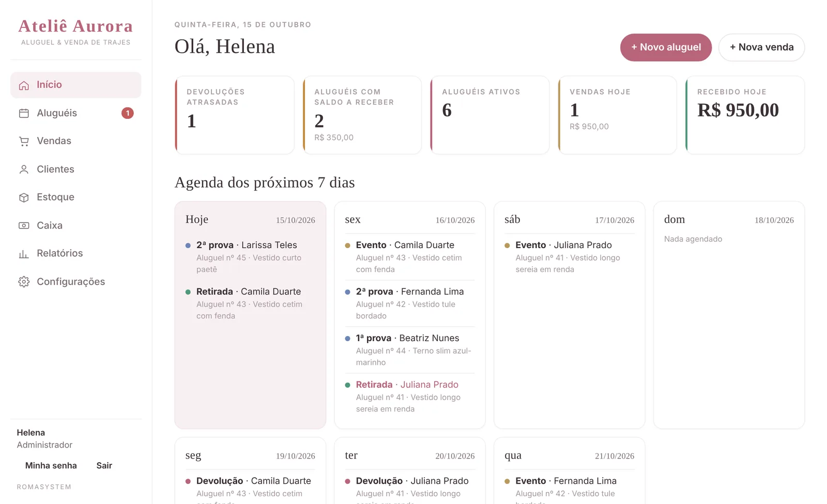Open Vendas section

coord(75,141)
